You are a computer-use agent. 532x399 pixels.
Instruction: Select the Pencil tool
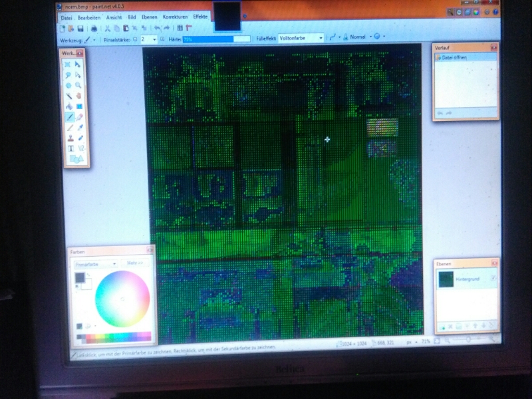70,128
